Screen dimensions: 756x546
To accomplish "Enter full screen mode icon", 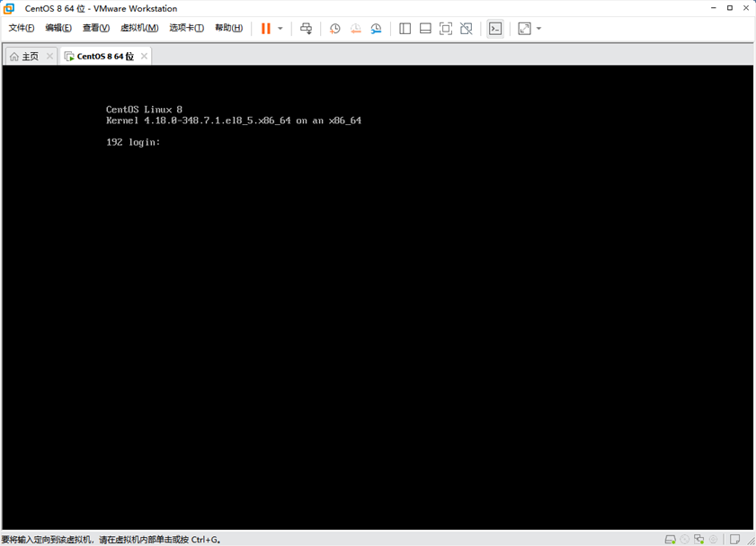I will (x=446, y=29).
